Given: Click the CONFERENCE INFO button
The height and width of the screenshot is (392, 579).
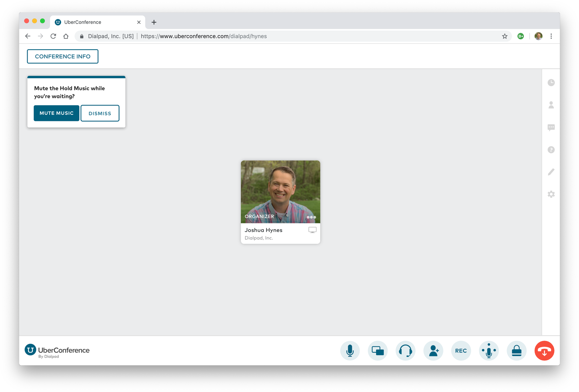Looking at the screenshot, I should pos(63,56).
